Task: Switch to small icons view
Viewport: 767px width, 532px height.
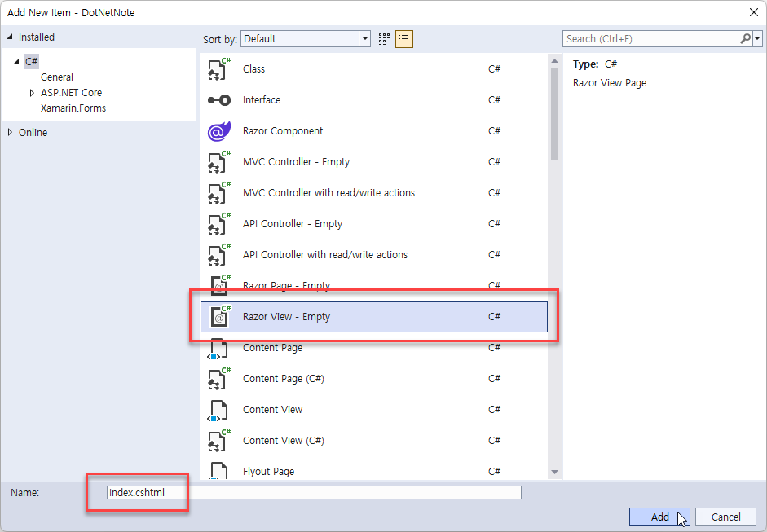Action: pyautogui.click(x=385, y=39)
